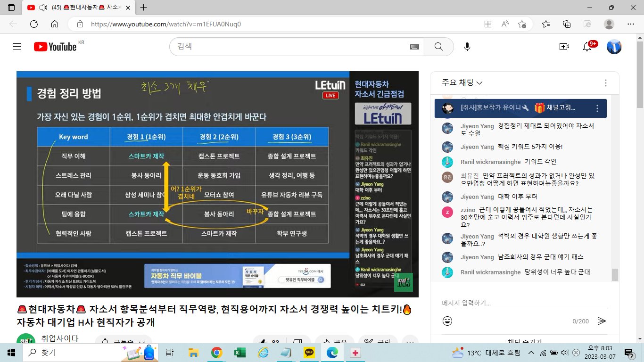The width and height of the screenshot is (644, 362).
Task: Add this page to Edge favorites
Action: click(x=522, y=24)
